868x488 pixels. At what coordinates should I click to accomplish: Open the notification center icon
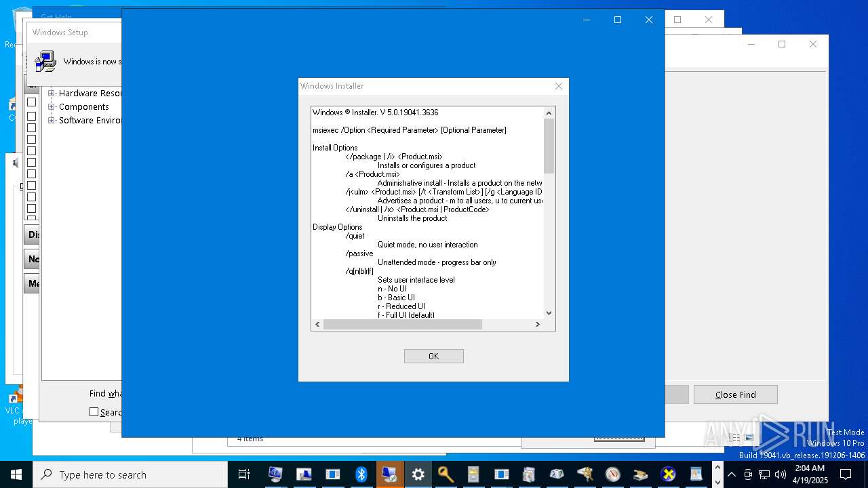846,474
